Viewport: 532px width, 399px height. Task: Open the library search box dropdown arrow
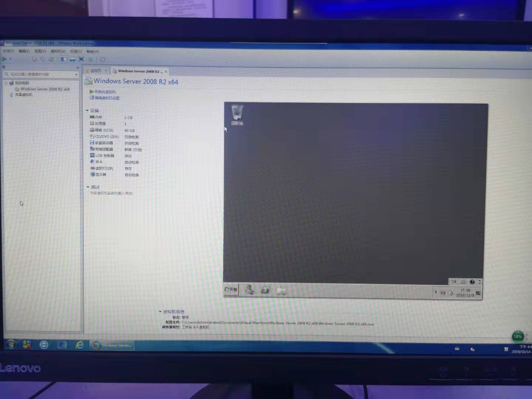(76, 75)
